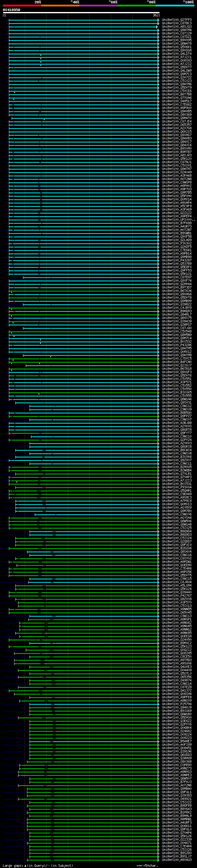The width and height of the screenshot is (197, 868).
Task: Select the UniRef100_Q4LDT4 label
Action: pos(177,54)
